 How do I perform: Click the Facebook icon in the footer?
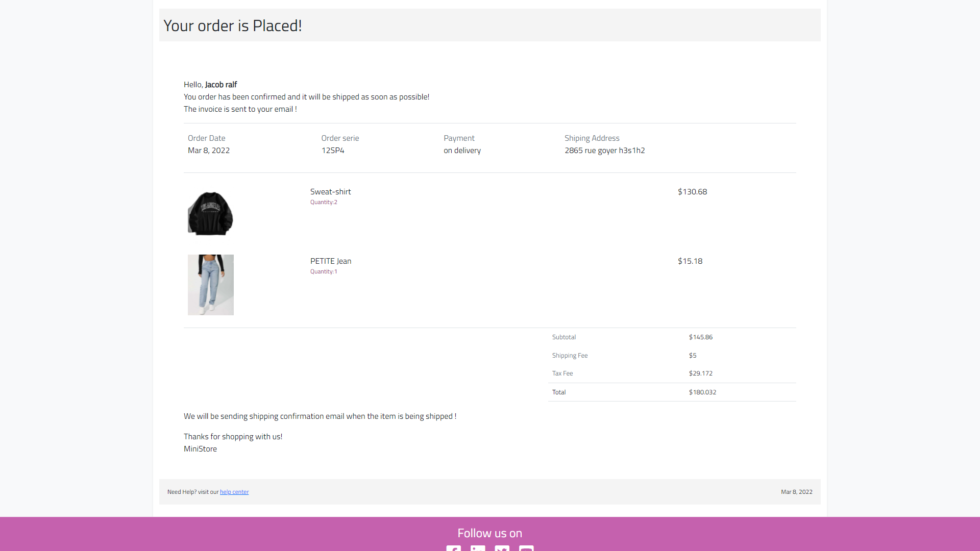tap(453, 548)
